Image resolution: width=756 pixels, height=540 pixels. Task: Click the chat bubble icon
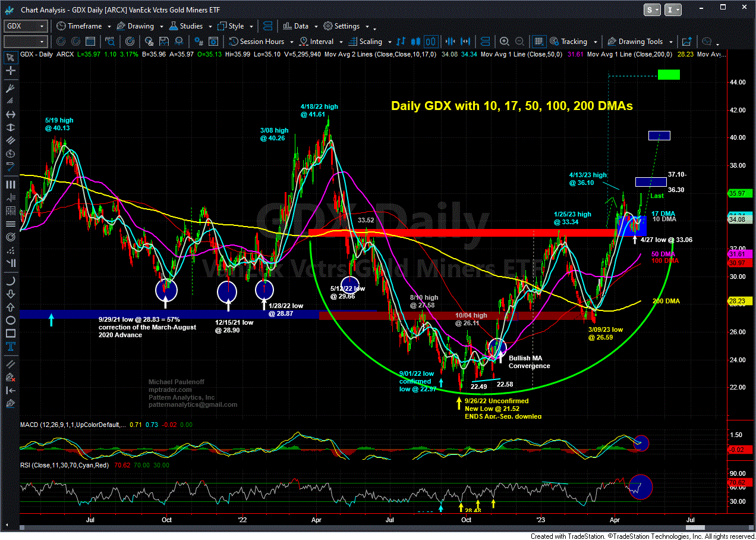click(x=707, y=42)
